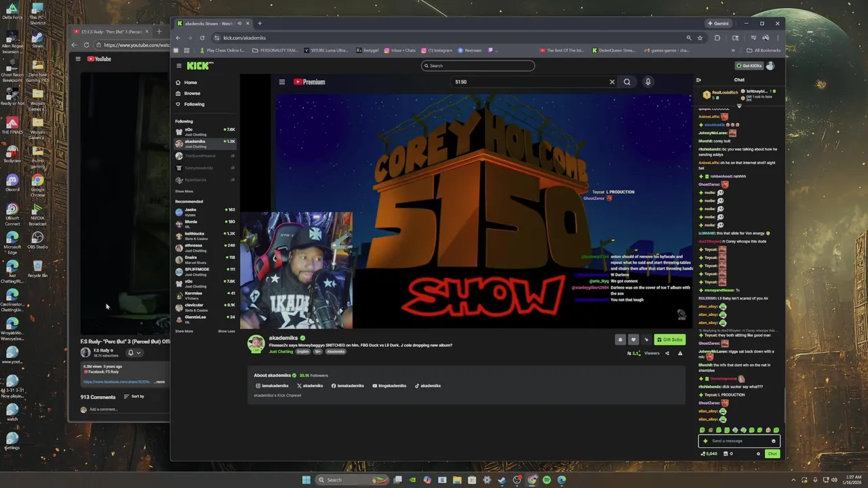The width and height of the screenshot is (868, 488).
Task: Toggle stream notifications bell
Action: tap(620, 340)
